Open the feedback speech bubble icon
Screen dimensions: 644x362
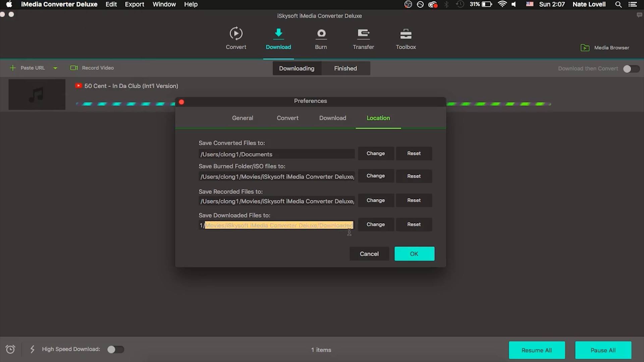click(x=639, y=15)
